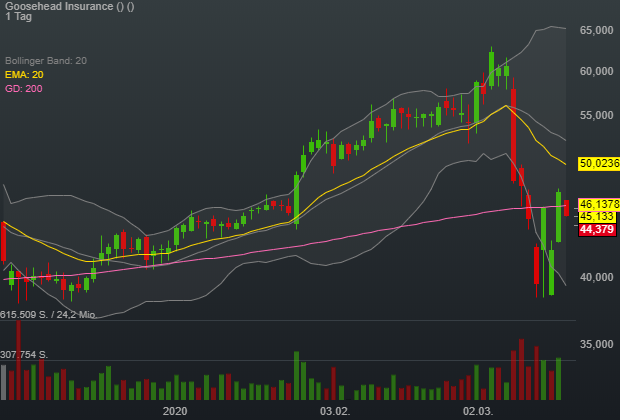Click the 55,000 price axis label
Image resolution: width=620 pixels, height=420 pixels.
tap(596, 115)
